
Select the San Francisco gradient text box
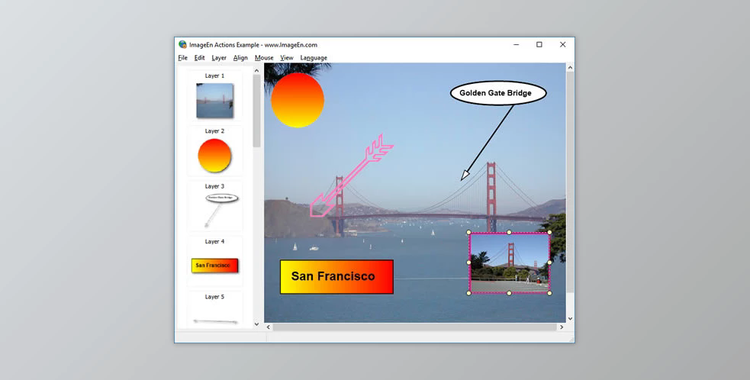(337, 277)
